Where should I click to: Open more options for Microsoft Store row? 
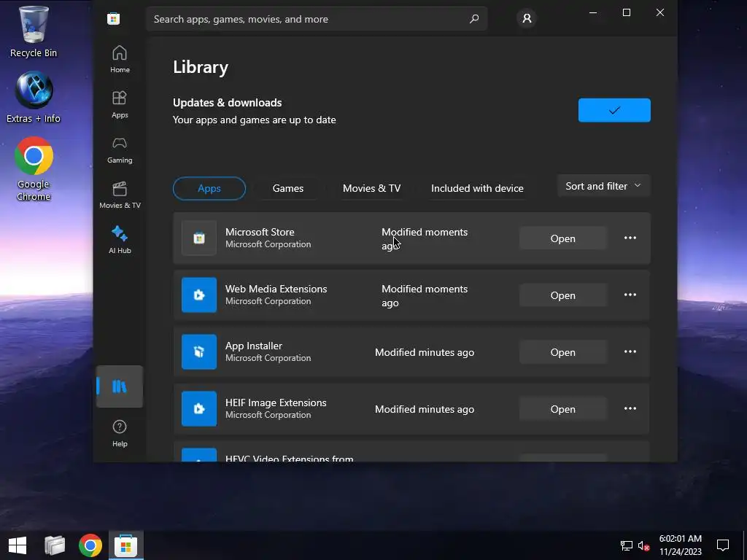click(630, 238)
